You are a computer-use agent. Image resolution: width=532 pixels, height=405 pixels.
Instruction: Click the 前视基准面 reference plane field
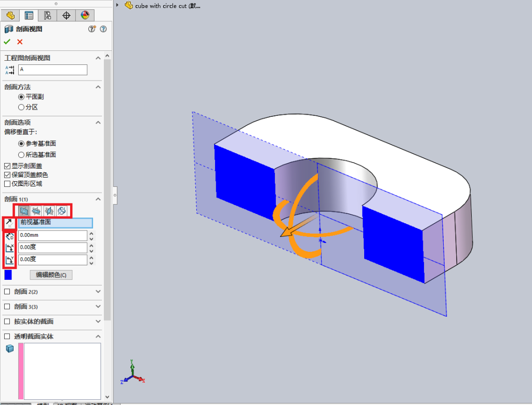pyautogui.click(x=55, y=223)
